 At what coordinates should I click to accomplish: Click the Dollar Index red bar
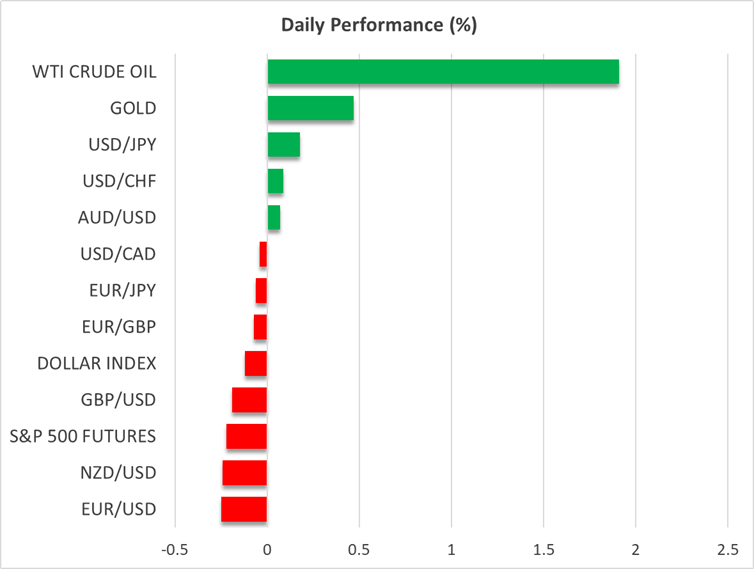(x=256, y=363)
